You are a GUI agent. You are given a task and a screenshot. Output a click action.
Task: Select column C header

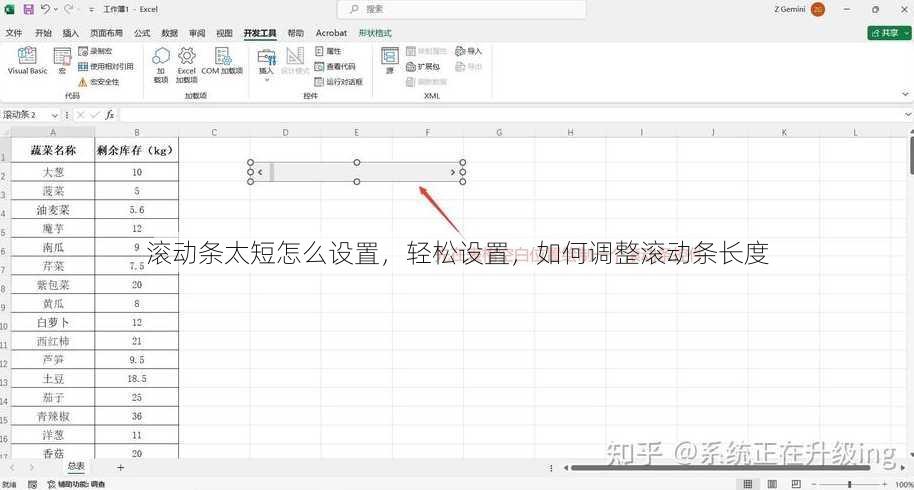click(x=214, y=132)
